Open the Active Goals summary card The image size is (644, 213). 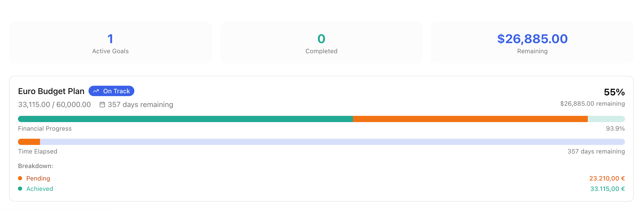click(x=110, y=42)
